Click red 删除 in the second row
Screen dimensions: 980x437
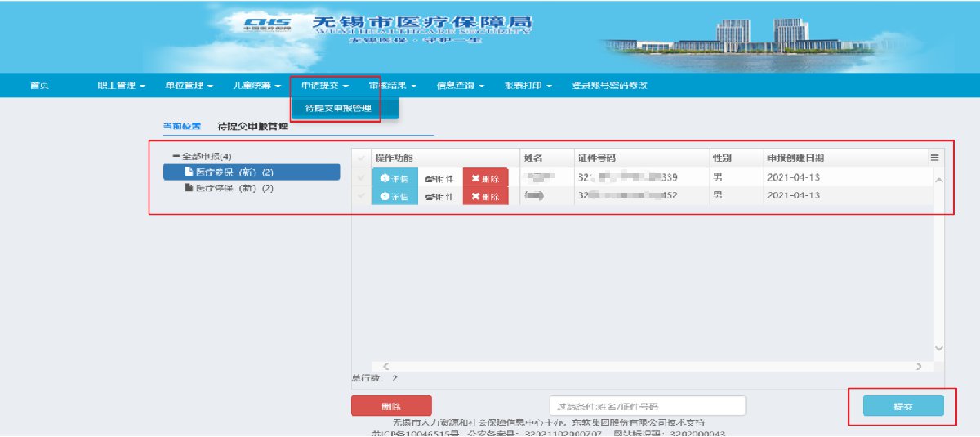tap(485, 196)
